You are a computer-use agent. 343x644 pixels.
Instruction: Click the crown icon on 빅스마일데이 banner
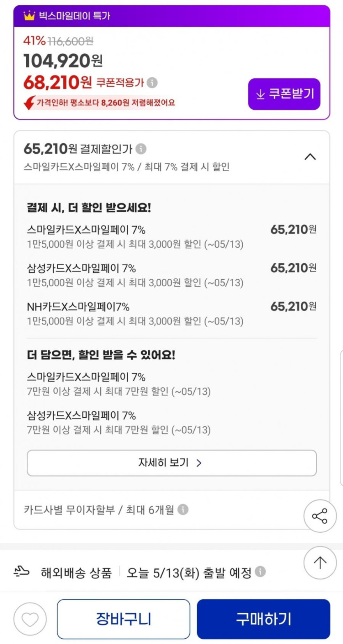coord(29,16)
